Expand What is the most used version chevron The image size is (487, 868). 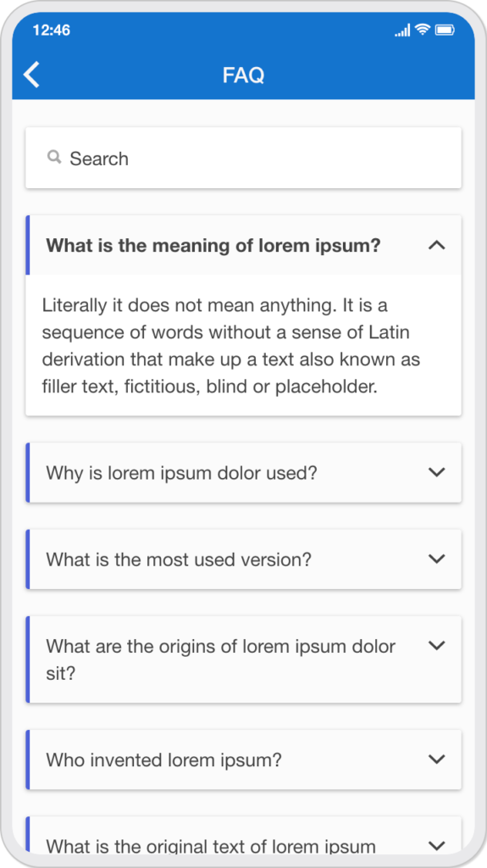point(437,559)
